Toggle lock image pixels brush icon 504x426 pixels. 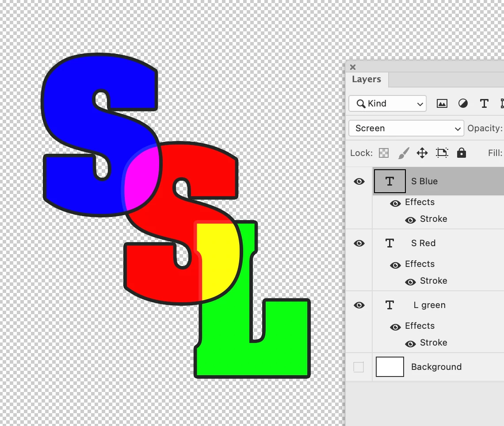tap(403, 153)
